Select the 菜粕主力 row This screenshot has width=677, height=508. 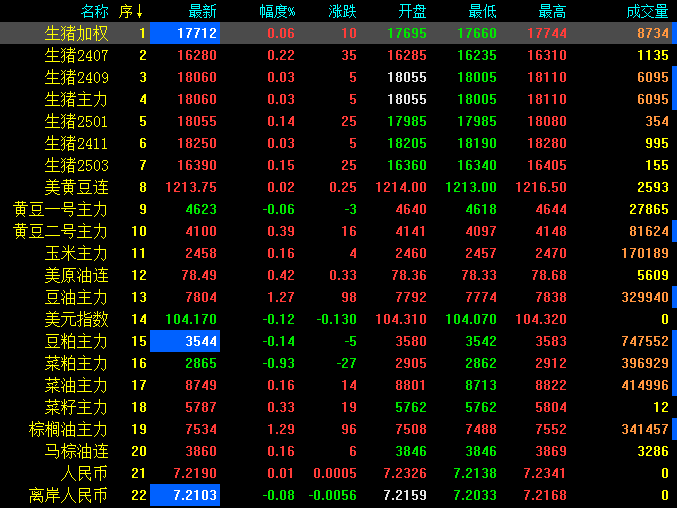(x=76, y=363)
